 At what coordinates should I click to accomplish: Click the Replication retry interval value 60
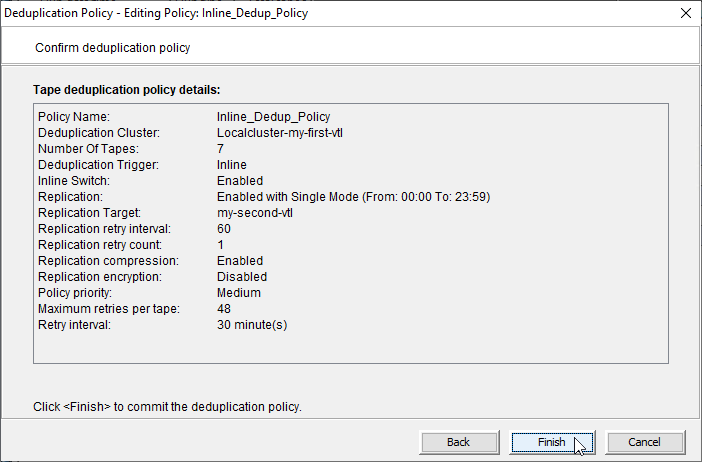224,229
